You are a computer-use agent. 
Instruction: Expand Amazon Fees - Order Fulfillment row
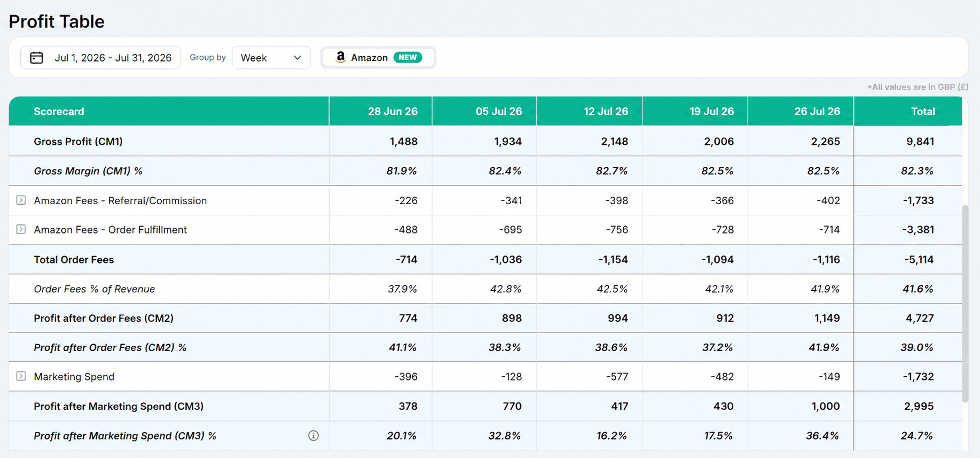coord(21,229)
